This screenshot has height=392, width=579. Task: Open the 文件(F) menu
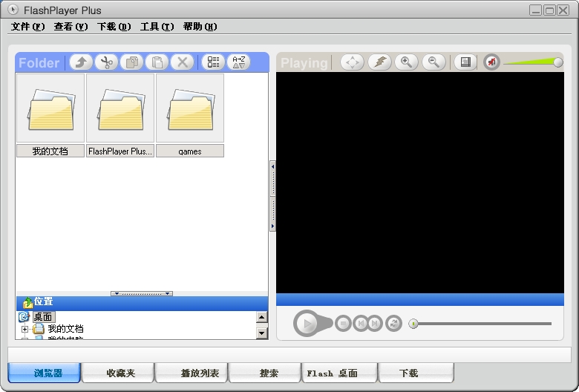click(x=28, y=27)
